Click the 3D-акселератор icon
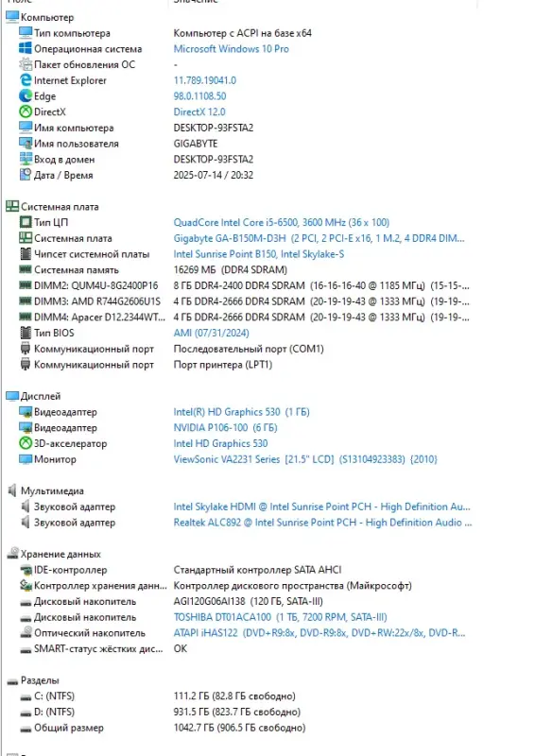 (26, 443)
